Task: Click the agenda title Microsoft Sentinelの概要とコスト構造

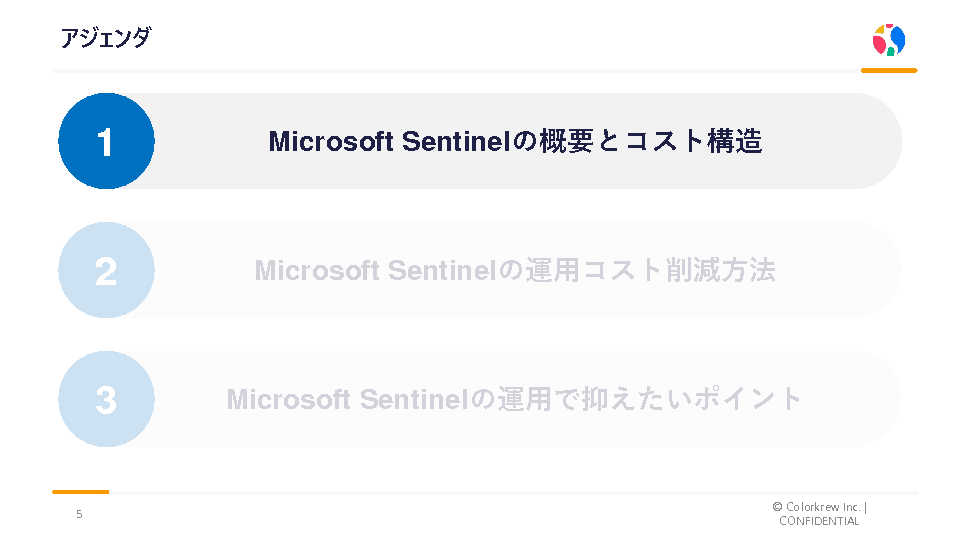Action: pyautogui.click(x=515, y=141)
